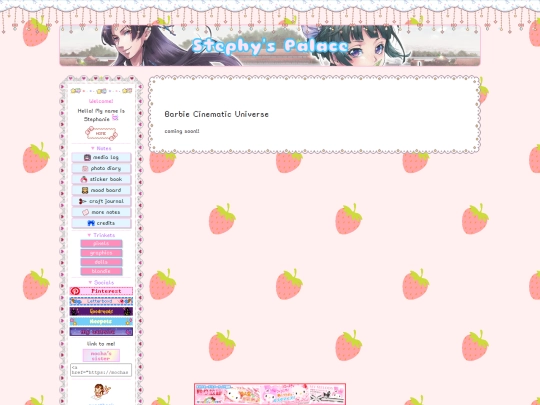This screenshot has height=405, width=540.
Task: Click the mocha's sister link button
Action: click(101, 355)
